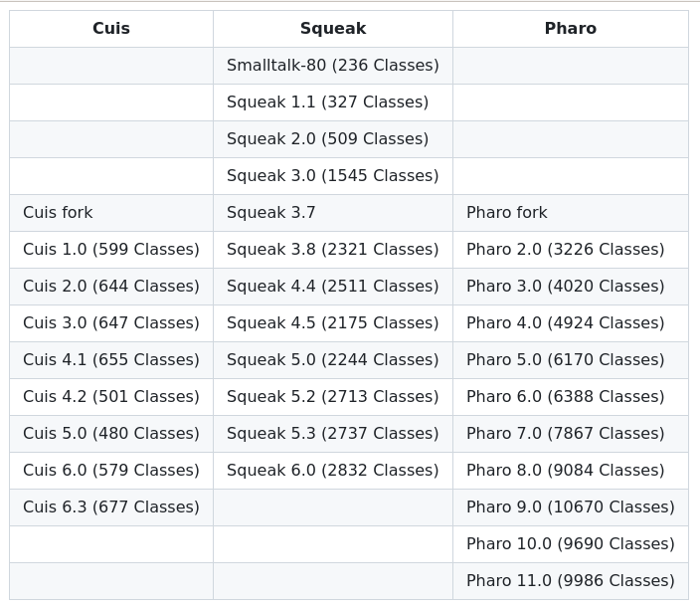Screen dimensions: 700x607
Task: Choose Squeak 5.2 (2713 Classes)
Action: point(333,397)
